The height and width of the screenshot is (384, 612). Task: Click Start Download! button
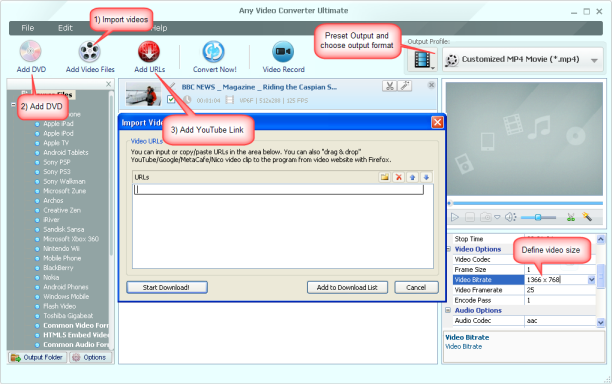[167, 288]
